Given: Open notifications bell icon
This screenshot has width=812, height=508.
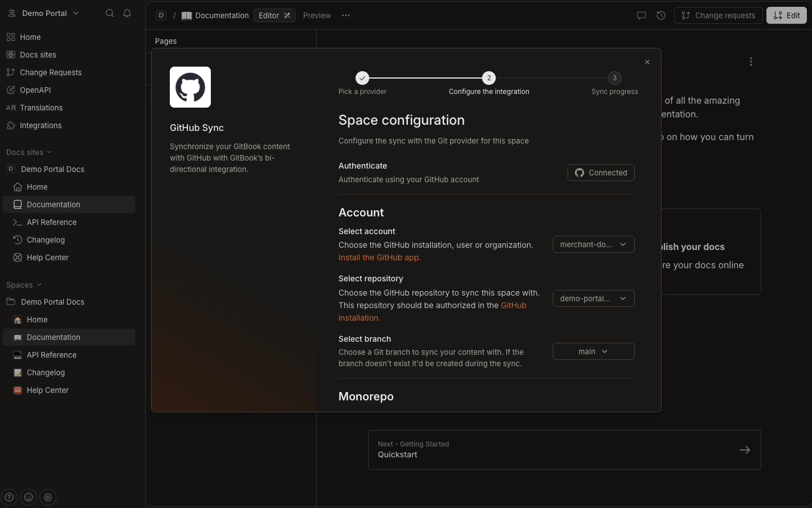Looking at the screenshot, I should [x=127, y=13].
